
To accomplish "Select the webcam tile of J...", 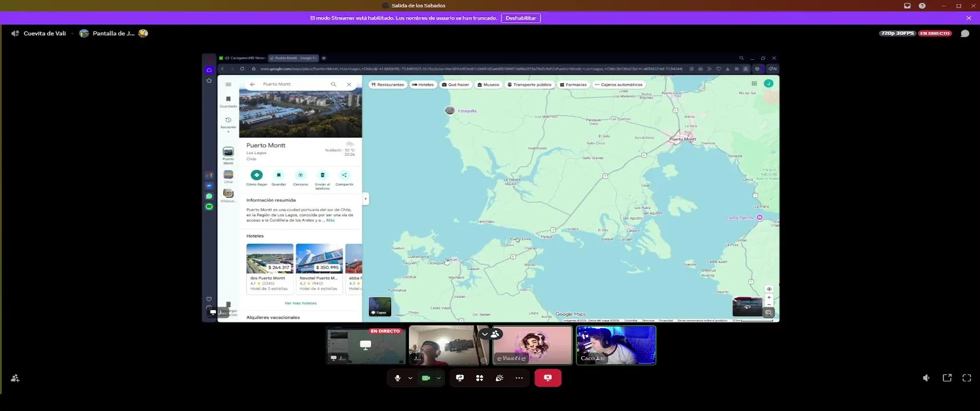I will pyautogui.click(x=449, y=345).
